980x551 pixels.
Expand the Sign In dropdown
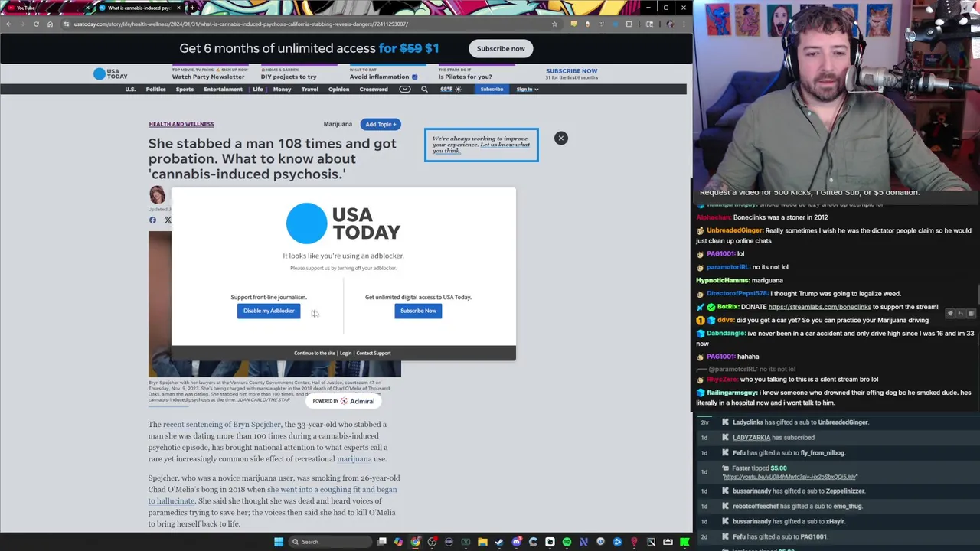527,90
